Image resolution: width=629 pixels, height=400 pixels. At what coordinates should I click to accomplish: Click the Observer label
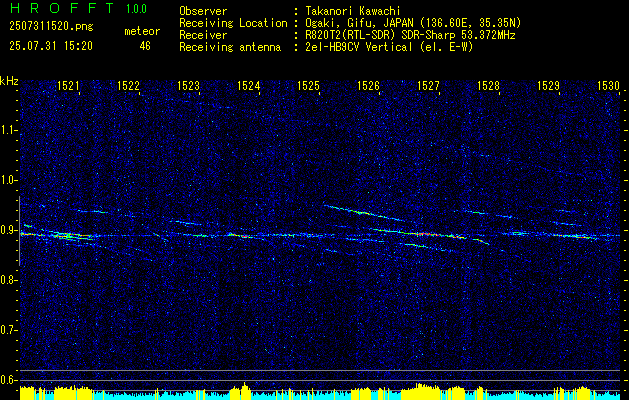(203, 11)
